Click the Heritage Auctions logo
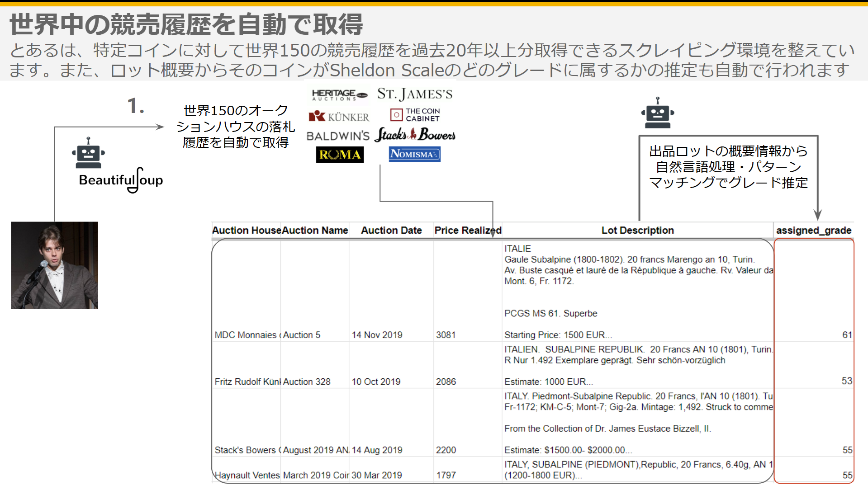 point(339,95)
